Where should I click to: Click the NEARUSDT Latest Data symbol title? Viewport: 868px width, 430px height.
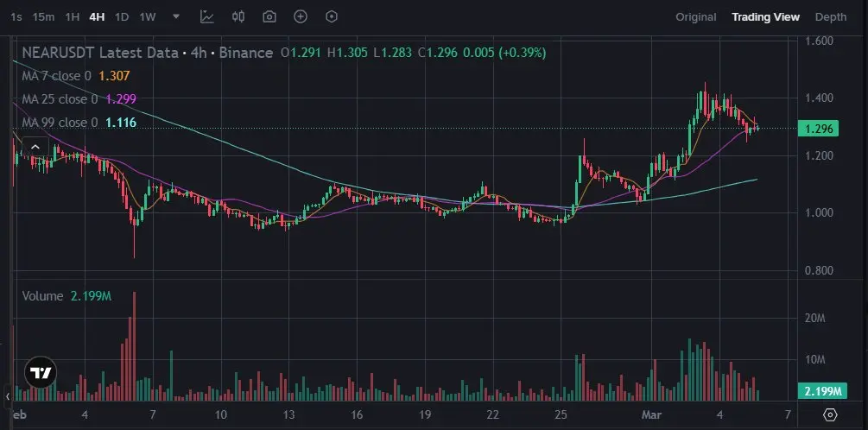[99, 53]
